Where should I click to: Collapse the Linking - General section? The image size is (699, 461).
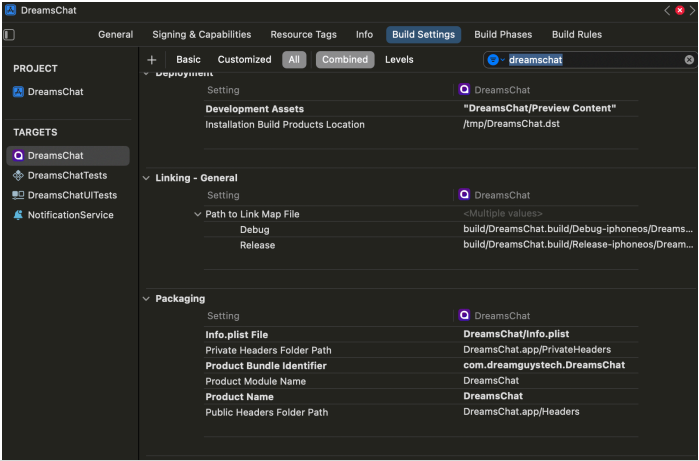click(x=146, y=178)
